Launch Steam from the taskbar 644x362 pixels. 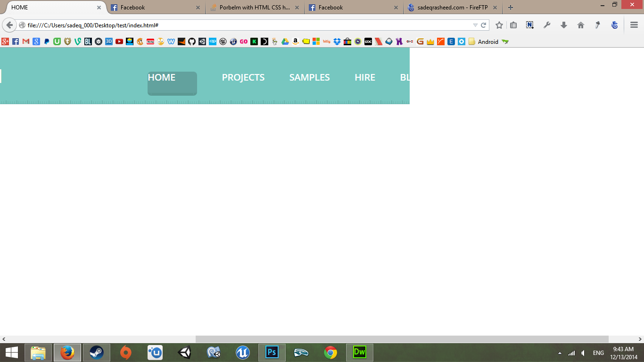(97, 352)
